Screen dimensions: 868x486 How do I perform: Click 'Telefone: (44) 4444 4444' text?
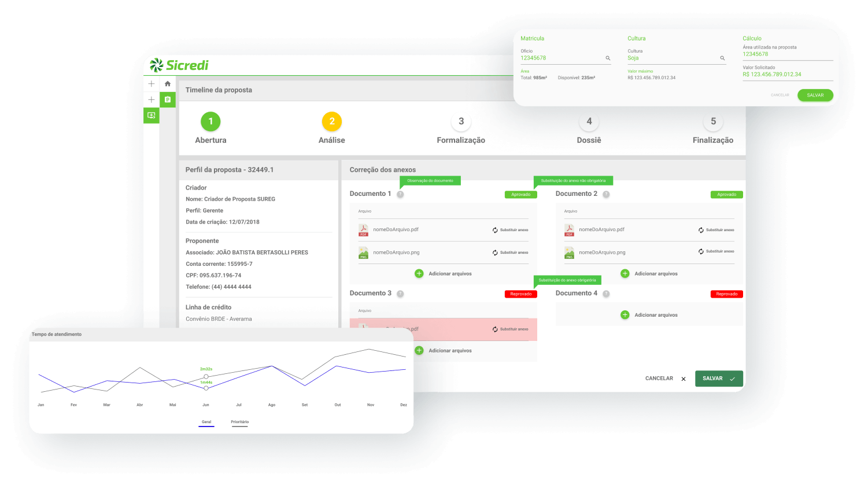[x=219, y=287]
